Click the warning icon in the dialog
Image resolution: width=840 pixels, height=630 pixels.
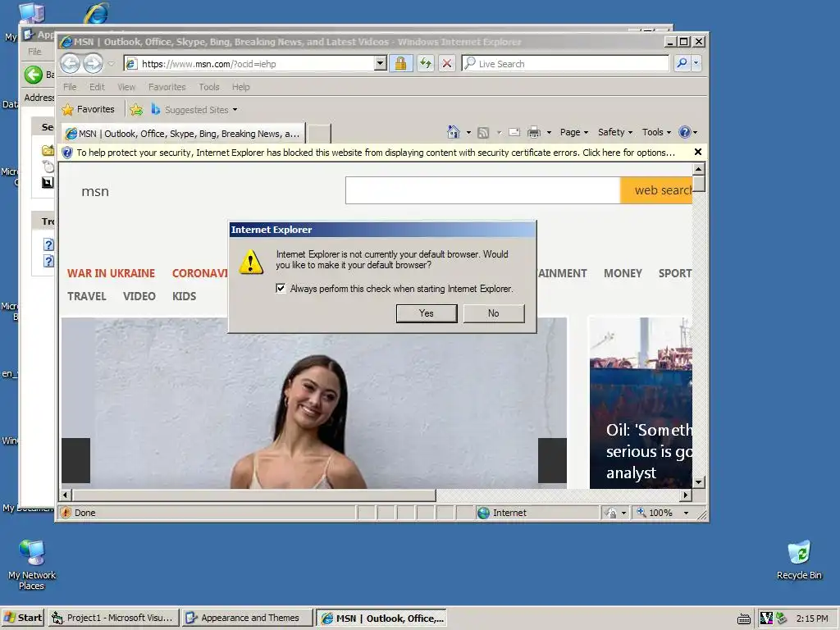[251, 262]
